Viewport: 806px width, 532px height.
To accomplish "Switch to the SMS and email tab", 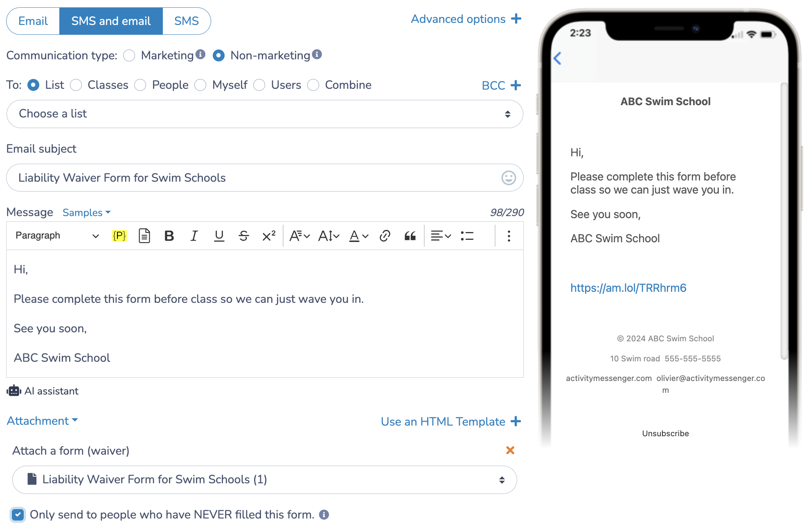I will tap(111, 21).
